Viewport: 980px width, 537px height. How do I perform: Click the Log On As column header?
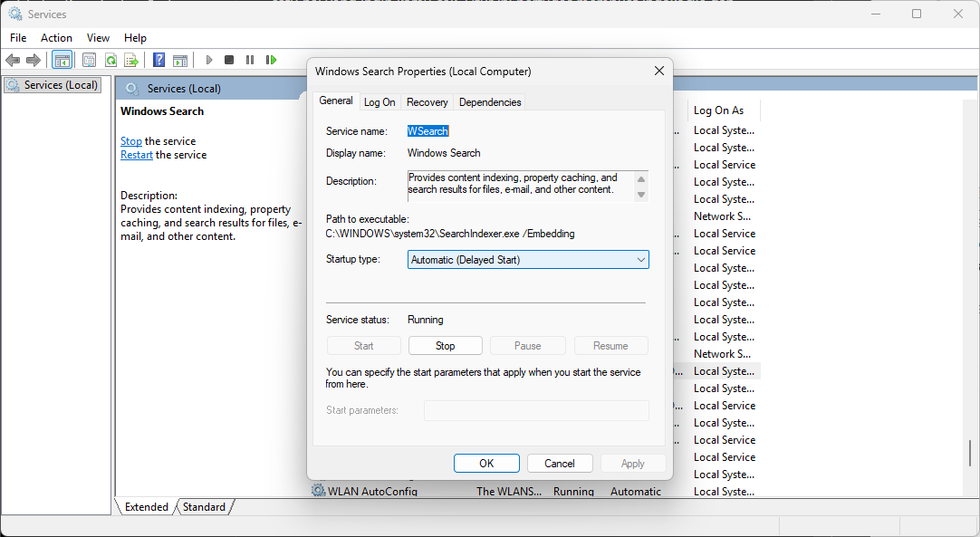(x=724, y=110)
